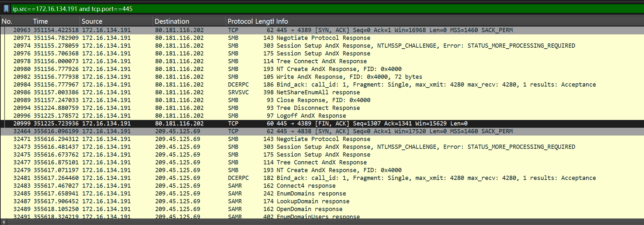Select packet 32481 DCERPC Bind_ack row
Viewport: 644px width, 225px height.
coord(322,178)
